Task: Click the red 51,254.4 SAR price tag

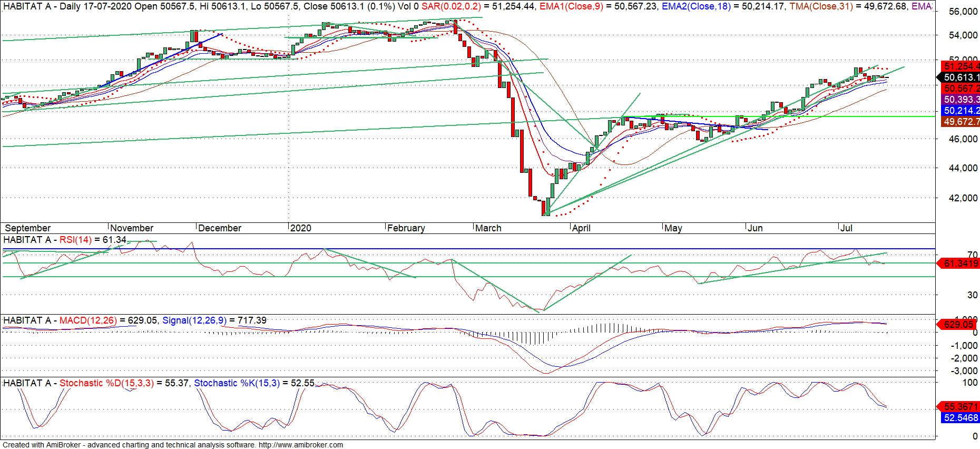Action: point(961,66)
